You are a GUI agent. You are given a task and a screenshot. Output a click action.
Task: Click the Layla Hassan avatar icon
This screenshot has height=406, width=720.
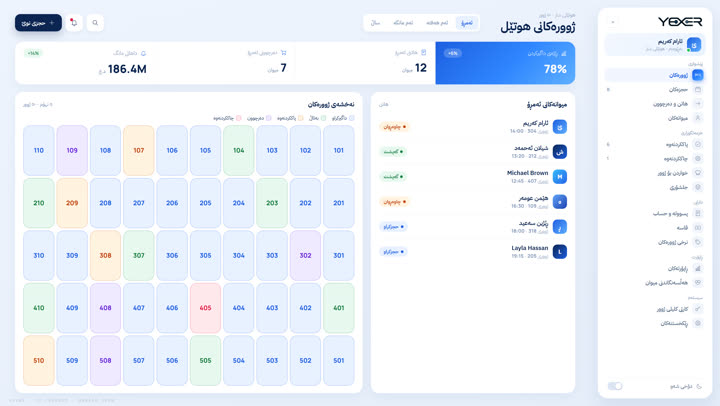[559, 252]
